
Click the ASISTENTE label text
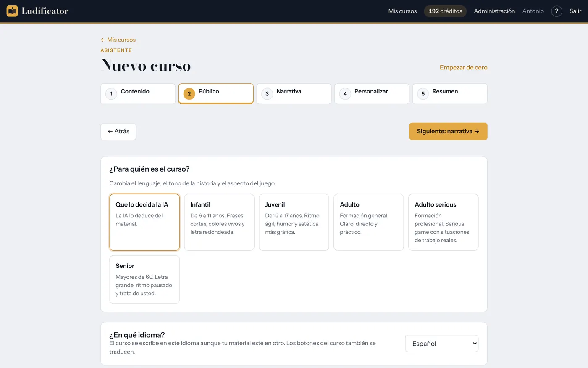116,50
